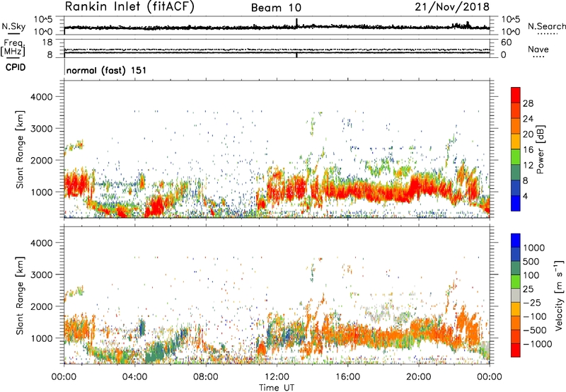The image size is (566, 392).
Task: Click the '20:00' time axis tick label
Action: (419, 377)
